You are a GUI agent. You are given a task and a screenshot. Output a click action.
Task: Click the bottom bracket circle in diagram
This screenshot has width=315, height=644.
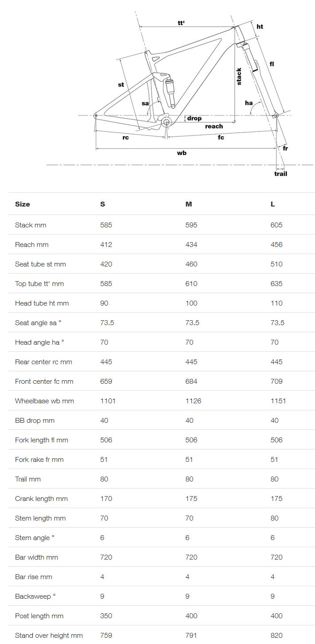166,122
